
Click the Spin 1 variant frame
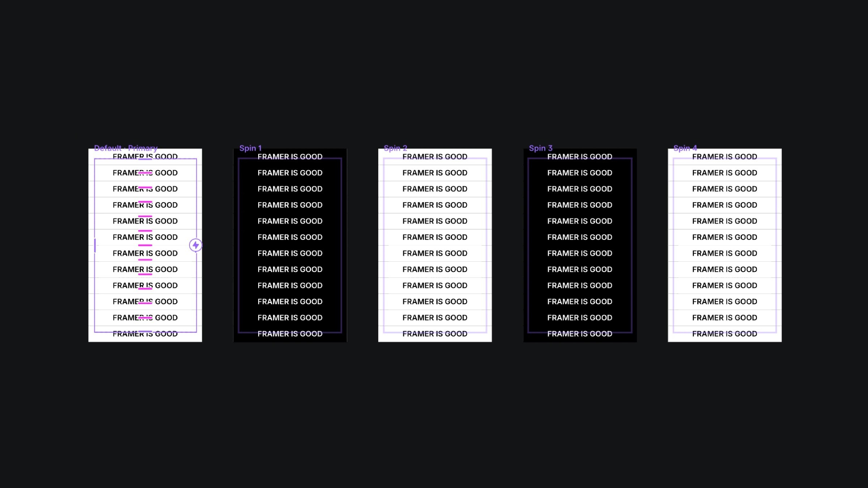tap(290, 245)
